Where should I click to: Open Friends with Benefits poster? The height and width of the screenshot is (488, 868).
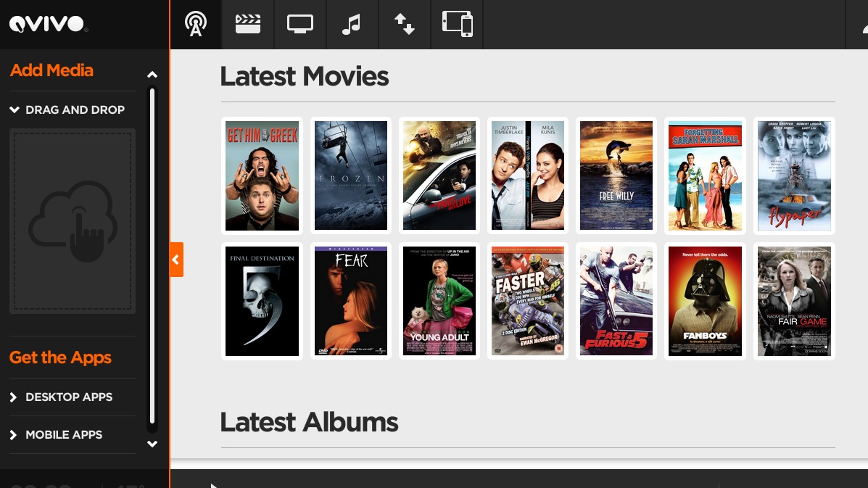pyautogui.click(x=528, y=175)
